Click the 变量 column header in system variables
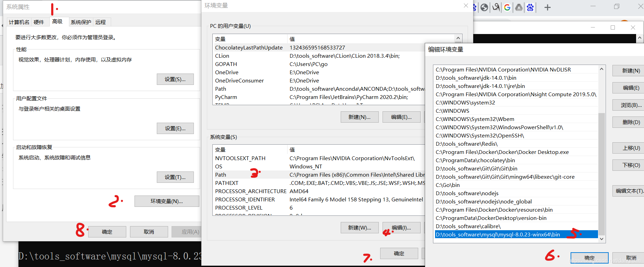The width and height of the screenshot is (644, 267). point(250,149)
